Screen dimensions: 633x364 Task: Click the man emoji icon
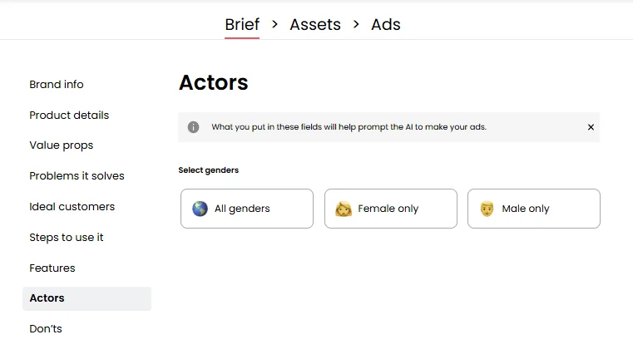(487, 209)
